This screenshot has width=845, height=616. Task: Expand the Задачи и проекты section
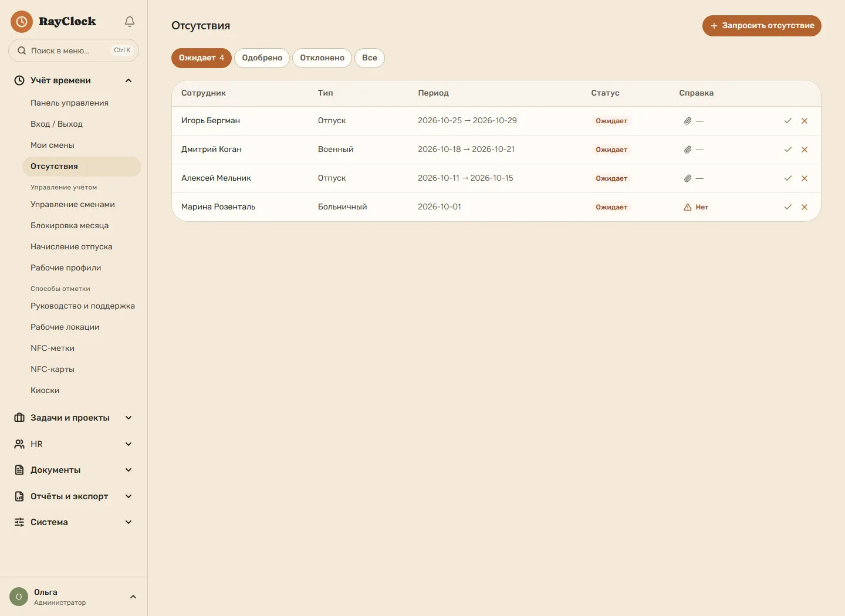point(129,418)
